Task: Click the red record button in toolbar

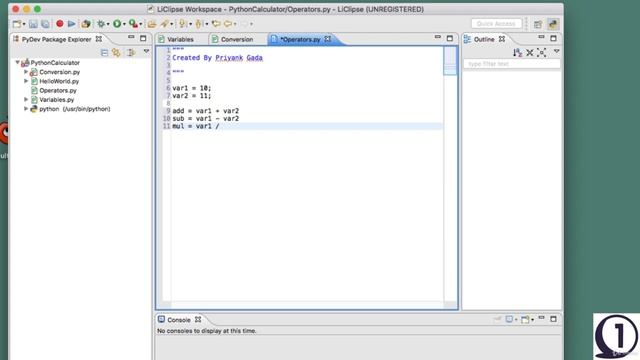Action: click(60, 24)
